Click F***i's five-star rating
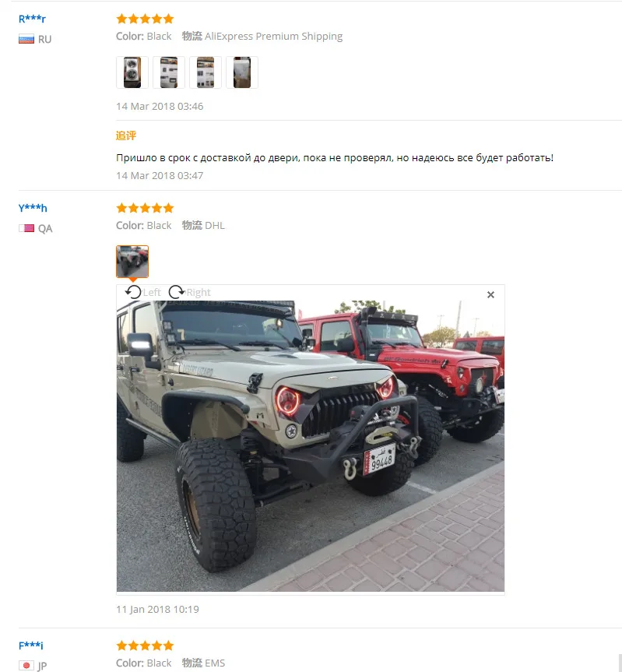 pos(146,646)
